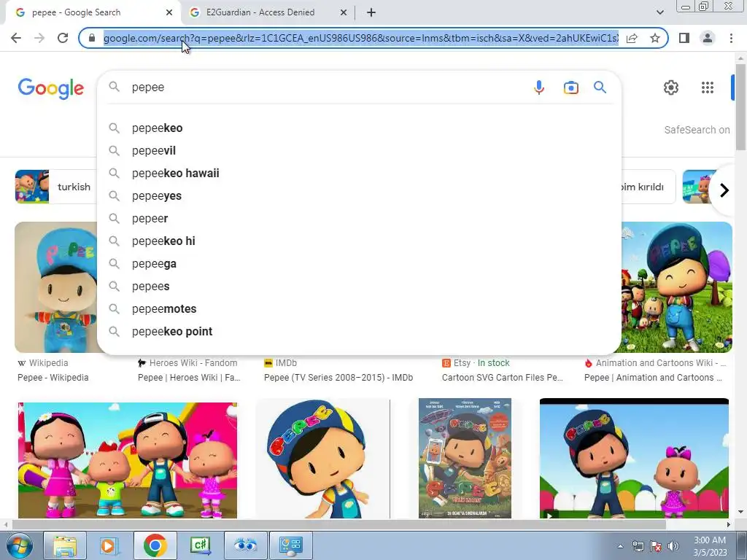Open the volume speaker tray icon
The height and width of the screenshot is (560, 747).
tap(673, 546)
